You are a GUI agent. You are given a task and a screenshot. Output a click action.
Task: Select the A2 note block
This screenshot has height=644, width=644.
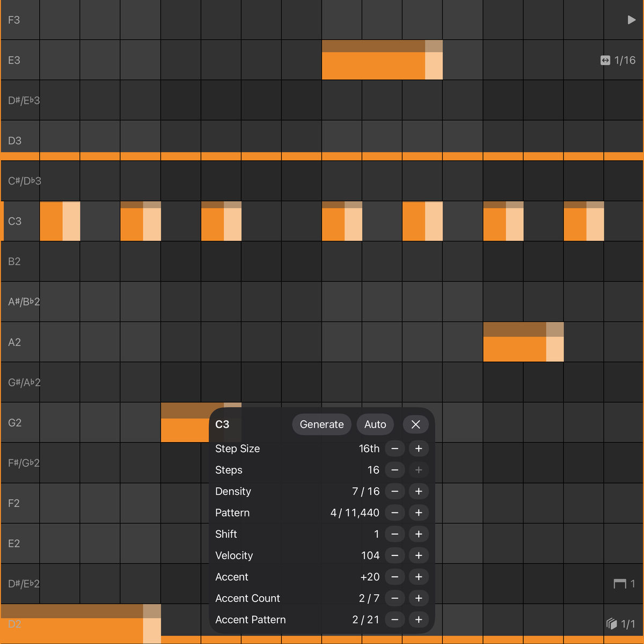click(x=523, y=342)
